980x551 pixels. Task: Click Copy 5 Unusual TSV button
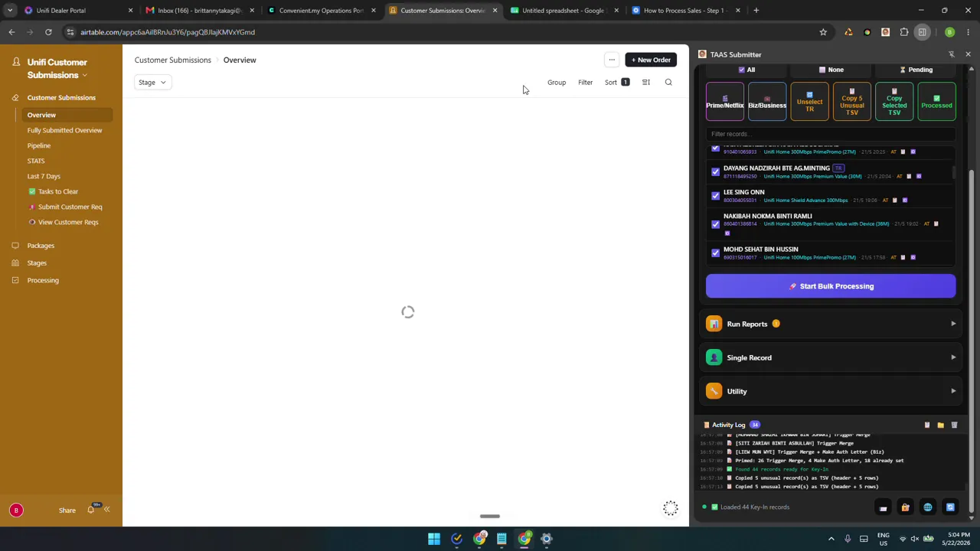point(851,102)
